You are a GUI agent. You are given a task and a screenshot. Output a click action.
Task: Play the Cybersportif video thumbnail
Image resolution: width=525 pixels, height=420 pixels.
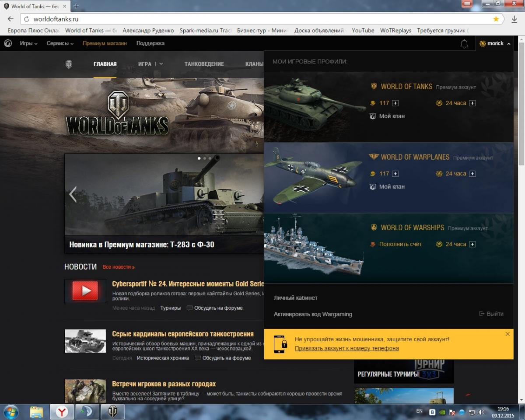pyautogui.click(x=85, y=290)
